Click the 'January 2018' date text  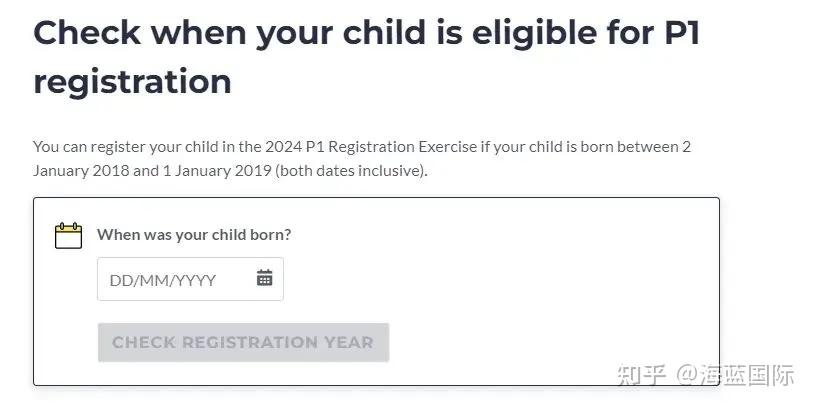click(x=81, y=170)
